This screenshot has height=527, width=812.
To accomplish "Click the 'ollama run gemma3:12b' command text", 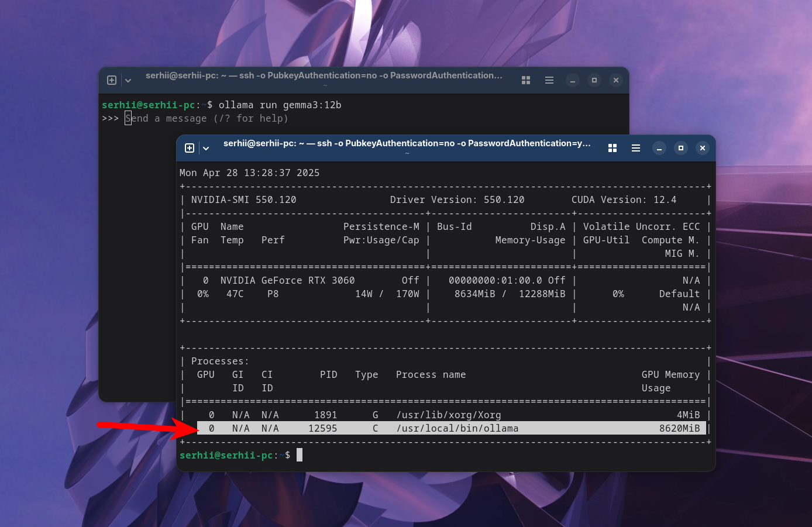I will click(280, 105).
